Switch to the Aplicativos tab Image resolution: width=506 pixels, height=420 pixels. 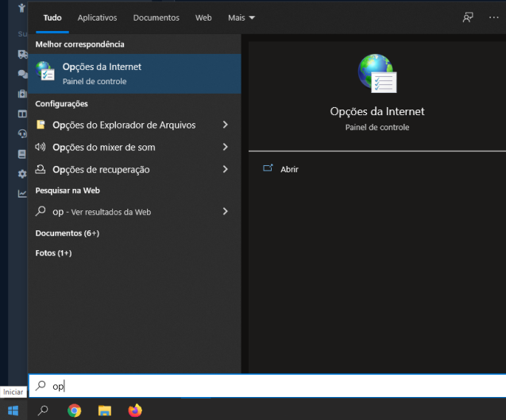[x=97, y=17]
